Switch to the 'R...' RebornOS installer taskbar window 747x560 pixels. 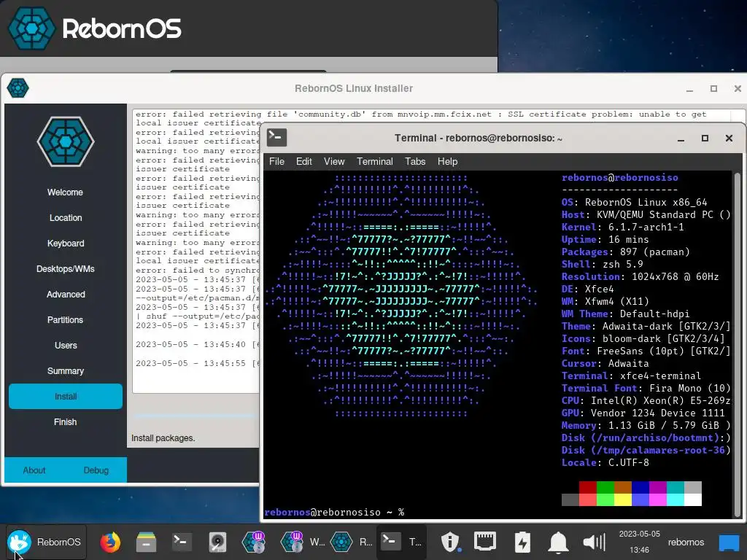(x=352, y=542)
